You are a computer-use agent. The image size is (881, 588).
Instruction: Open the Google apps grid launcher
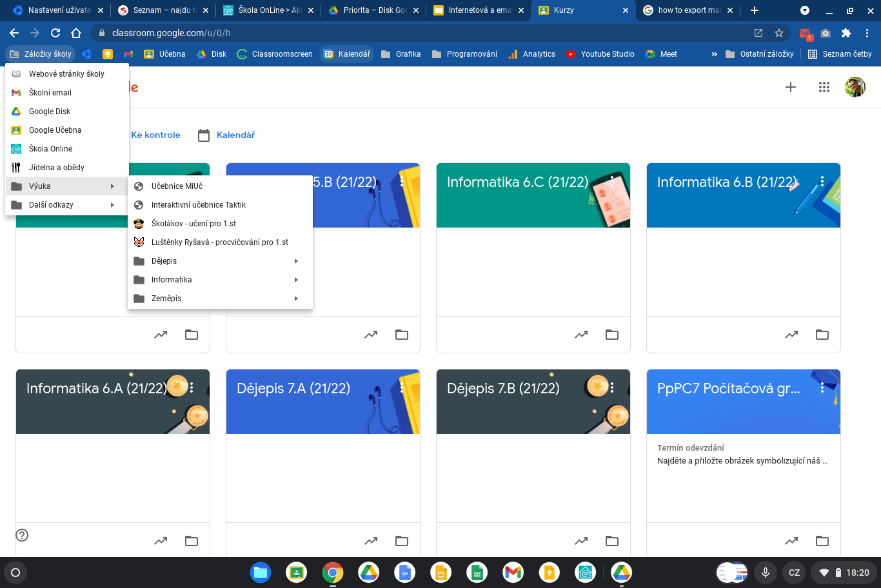coord(824,88)
